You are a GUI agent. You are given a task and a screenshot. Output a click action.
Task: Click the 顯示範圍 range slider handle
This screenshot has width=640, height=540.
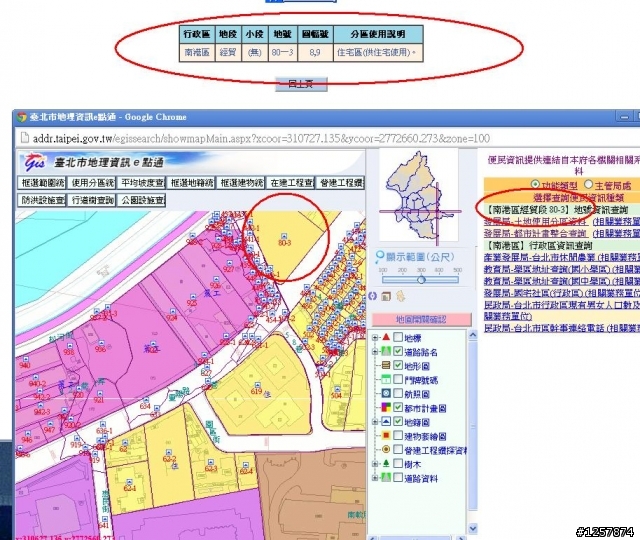pos(421,280)
